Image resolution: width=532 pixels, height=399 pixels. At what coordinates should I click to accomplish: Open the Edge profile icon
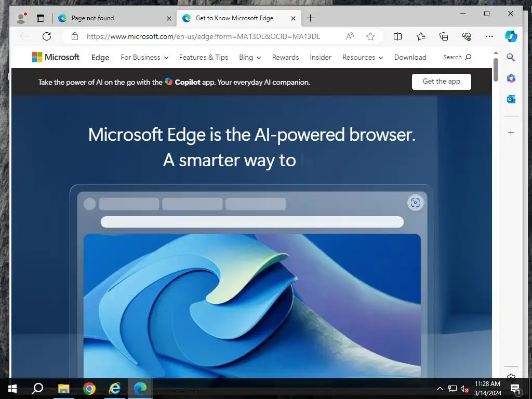(21, 18)
